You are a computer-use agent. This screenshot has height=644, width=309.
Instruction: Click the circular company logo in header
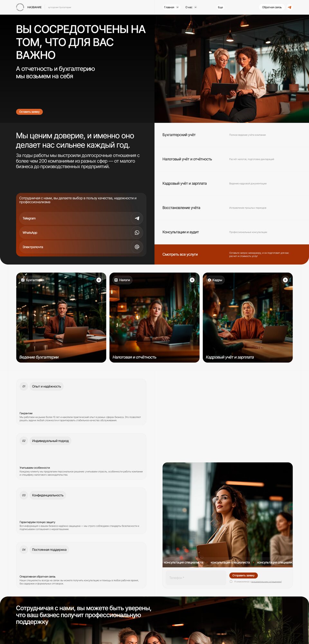pos(20,7)
